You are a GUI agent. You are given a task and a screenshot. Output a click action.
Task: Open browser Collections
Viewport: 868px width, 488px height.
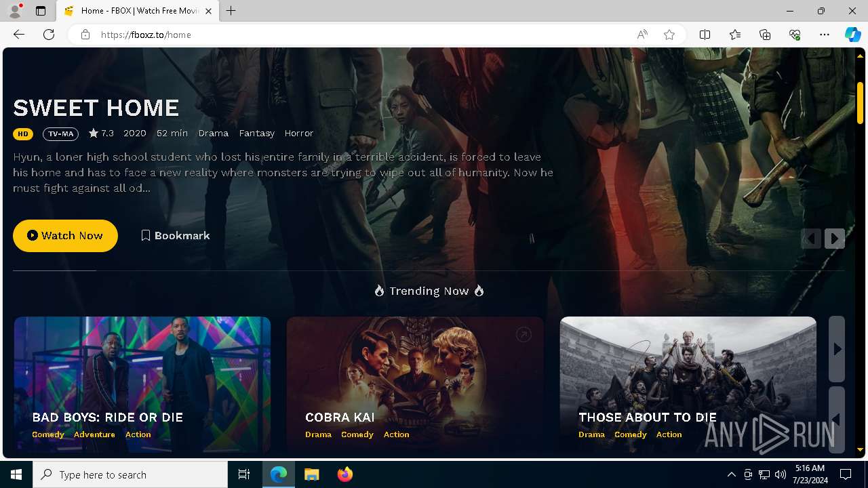click(765, 35)
